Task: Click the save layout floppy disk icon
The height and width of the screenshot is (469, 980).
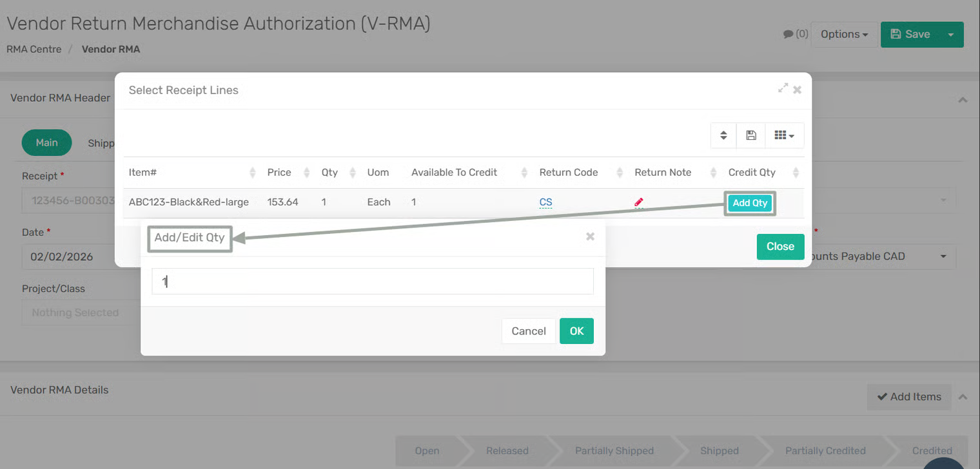Action: [750, 135]
